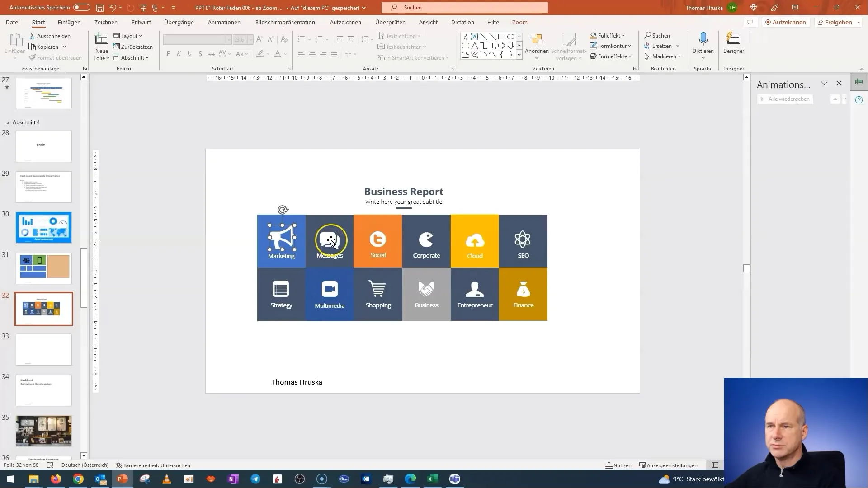Enable Designer panel visibility

click(735, 51)
